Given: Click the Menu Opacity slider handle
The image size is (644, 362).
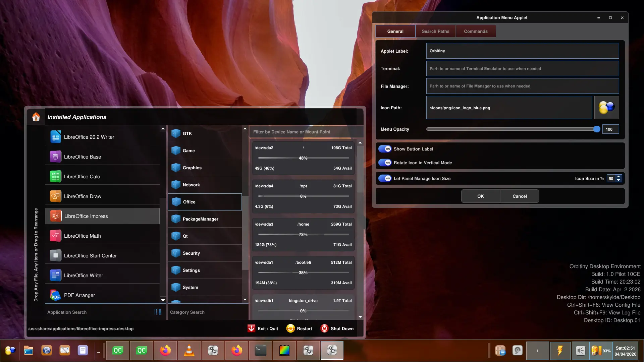Looking at the screenshot, I should (x=597, y=129).
